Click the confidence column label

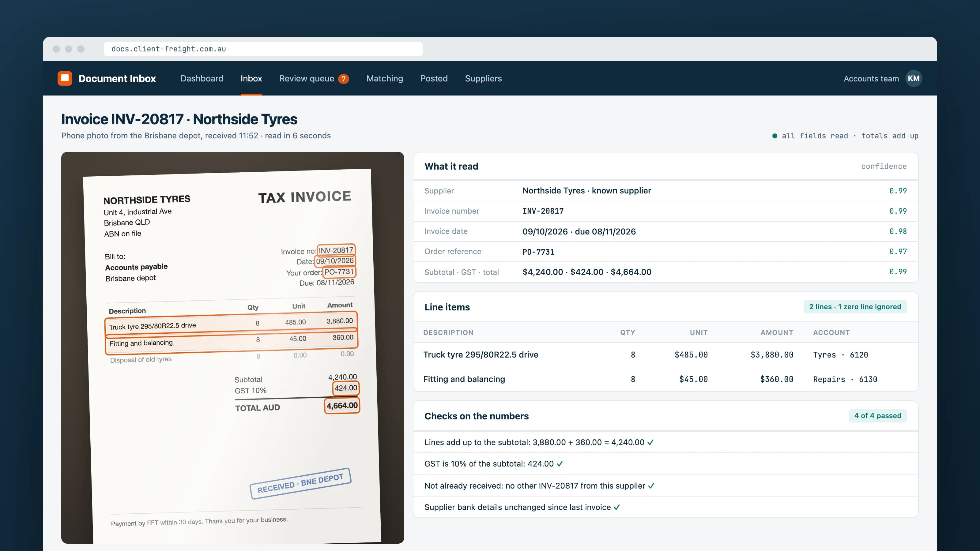pyautogui.click(x=884, y=166)
